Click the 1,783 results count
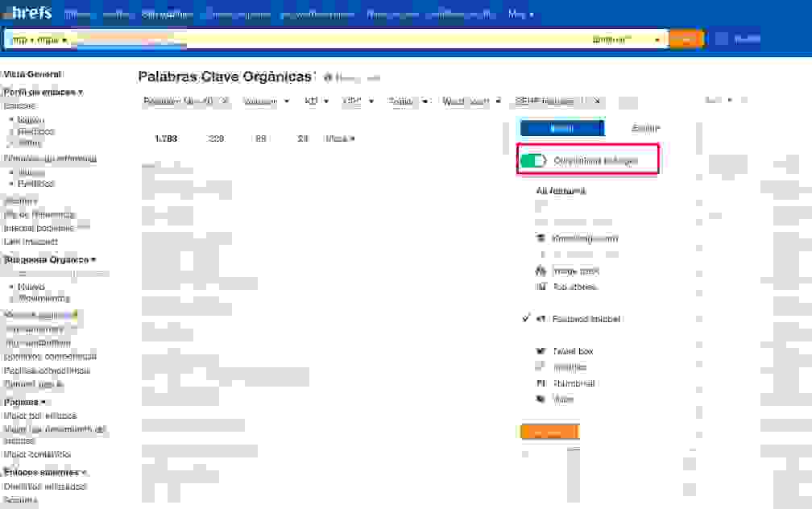The height and width of the screenshot is (509, 812). [166, 139]
